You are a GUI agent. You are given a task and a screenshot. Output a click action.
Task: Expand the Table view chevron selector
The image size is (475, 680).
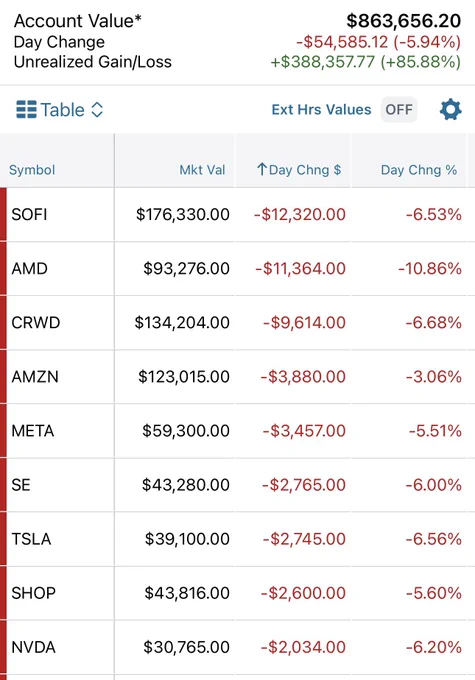coord(97,110)
